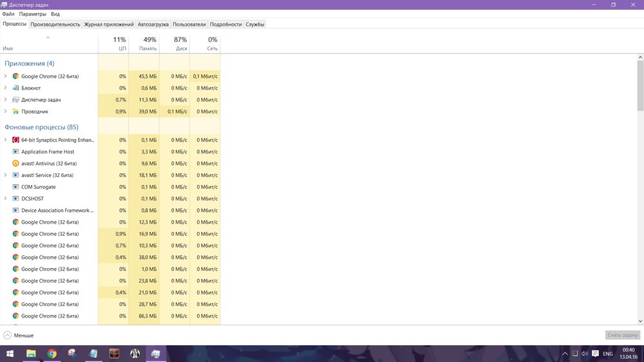Click the 0,1 Мбит/с network cell for Chrome
Screen dimensions: 644x362
[x=205, y=77]
